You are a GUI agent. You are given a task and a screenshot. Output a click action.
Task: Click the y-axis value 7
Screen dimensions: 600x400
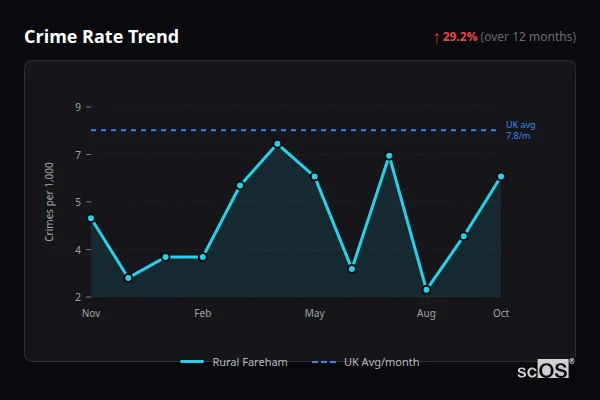tap(78, 155)
